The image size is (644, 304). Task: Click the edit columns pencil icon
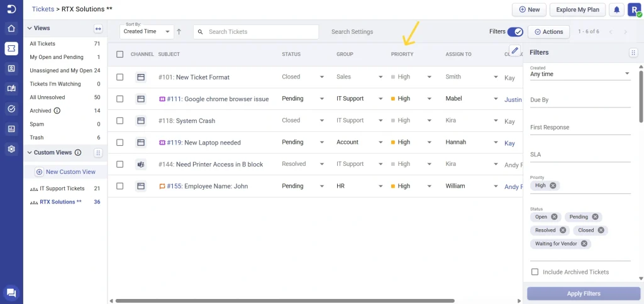pos(515,50)
